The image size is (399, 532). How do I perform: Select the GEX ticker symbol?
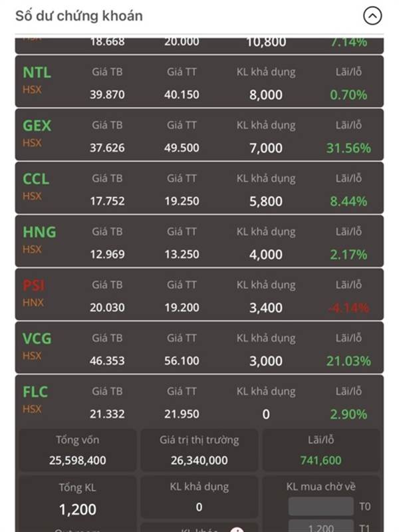coord(37,126)
